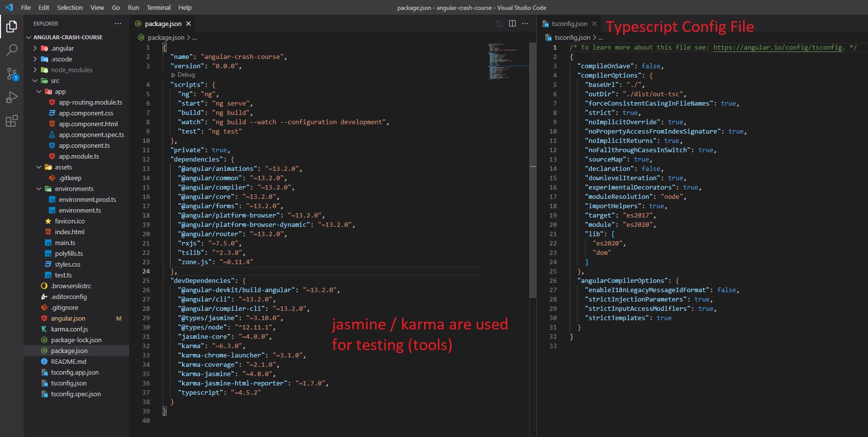The image size is (868, 437).
Task: Open styles.css file
Action: point(76,264)
